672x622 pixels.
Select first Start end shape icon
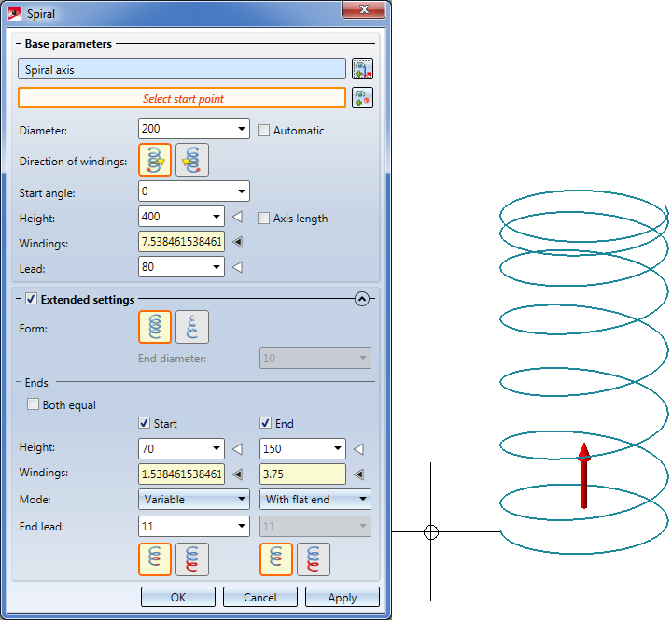(155, 559)
